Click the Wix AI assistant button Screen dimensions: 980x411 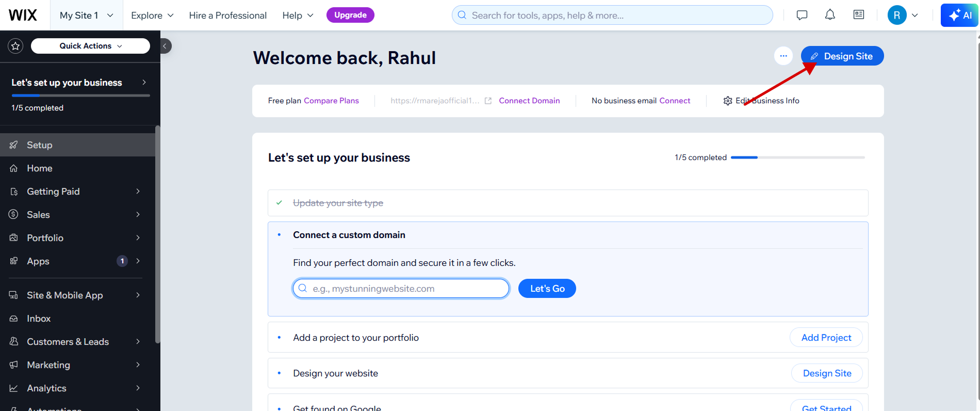959,15
